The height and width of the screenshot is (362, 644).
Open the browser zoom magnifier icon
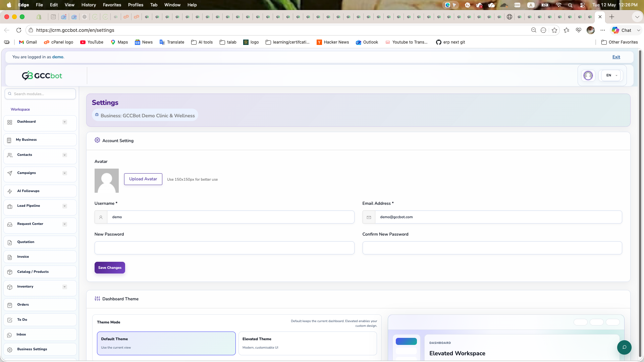[x=534, y=30]
